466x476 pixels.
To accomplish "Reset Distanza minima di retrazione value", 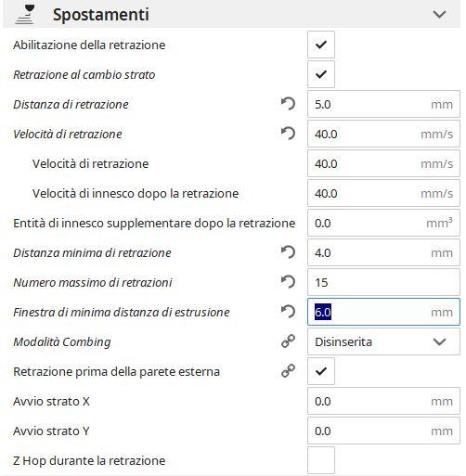I will click(x=288, y=252).
